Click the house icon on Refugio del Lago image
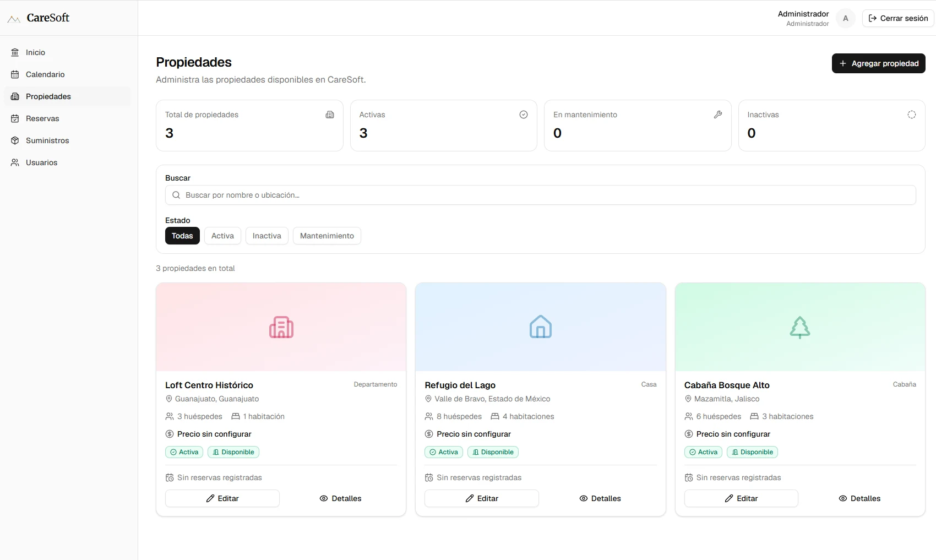Screen dimensions: 936x560 (541, 327)
